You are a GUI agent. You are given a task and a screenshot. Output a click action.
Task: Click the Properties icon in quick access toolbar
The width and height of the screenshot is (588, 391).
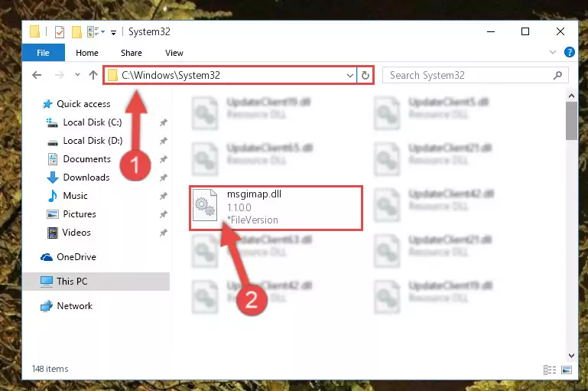point(59,32)
